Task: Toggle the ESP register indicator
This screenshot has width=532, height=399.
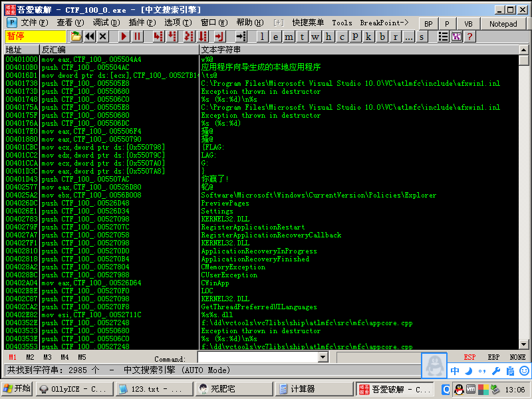Action: pos(469,357)
